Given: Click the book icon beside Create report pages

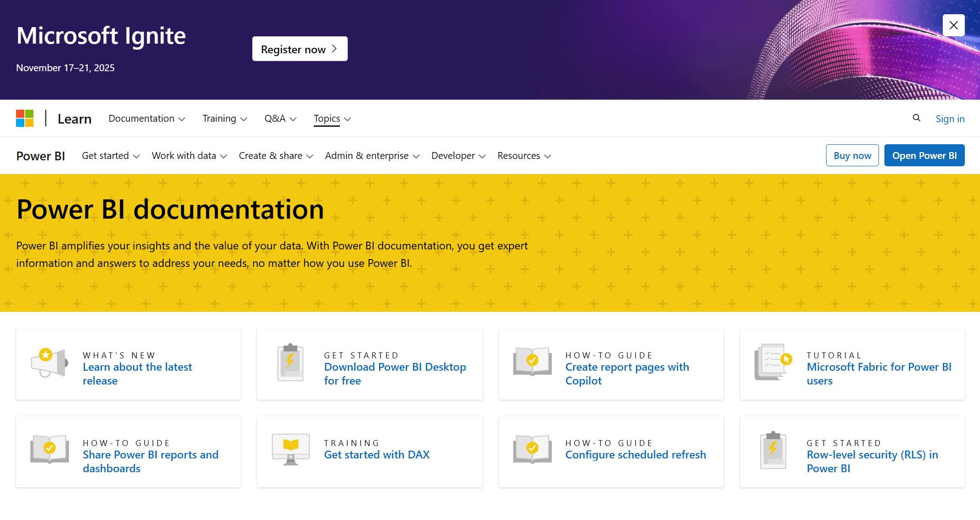Looking at the screenshot, I should click(x=532, y=361).
